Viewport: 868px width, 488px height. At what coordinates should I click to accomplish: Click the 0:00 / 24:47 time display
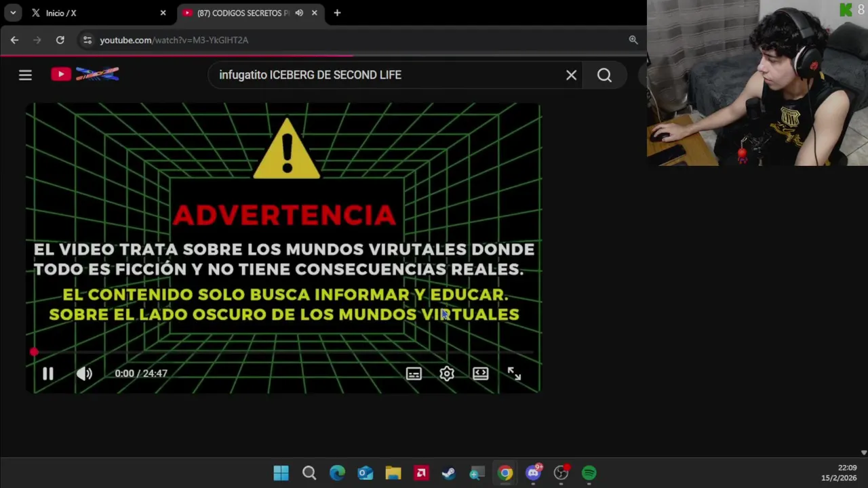pos(141,373)
